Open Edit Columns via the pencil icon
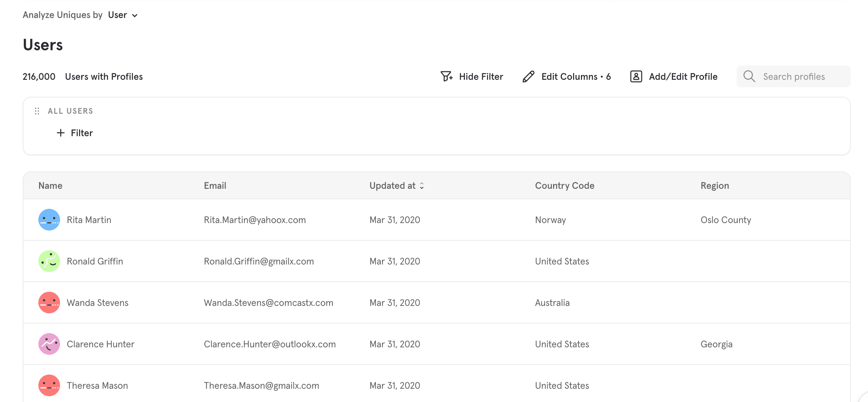The height and width of the screenshot is (402, 868). 528,76
